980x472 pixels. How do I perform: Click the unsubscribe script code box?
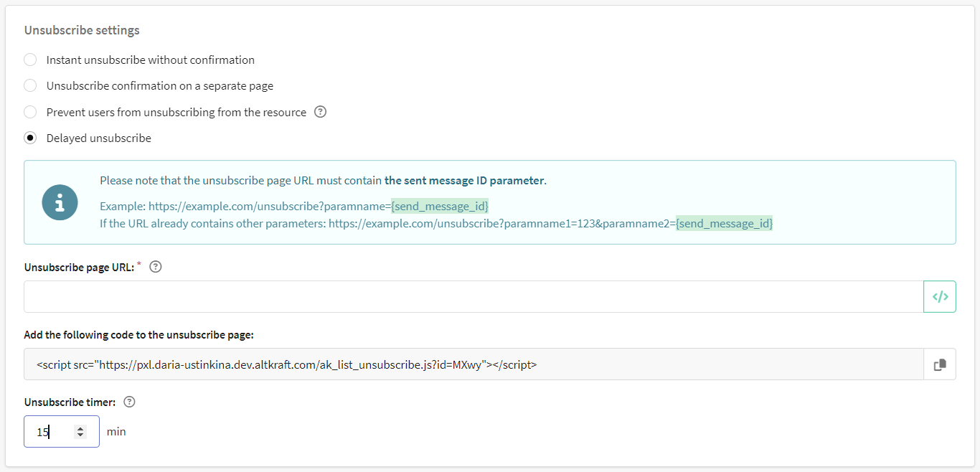[x=473, y=364]
